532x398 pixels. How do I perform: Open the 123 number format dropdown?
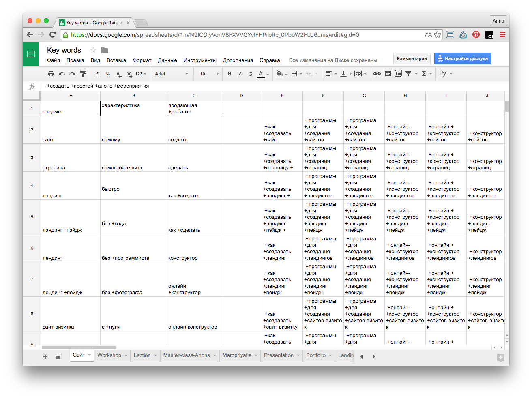tap(140, 74)
